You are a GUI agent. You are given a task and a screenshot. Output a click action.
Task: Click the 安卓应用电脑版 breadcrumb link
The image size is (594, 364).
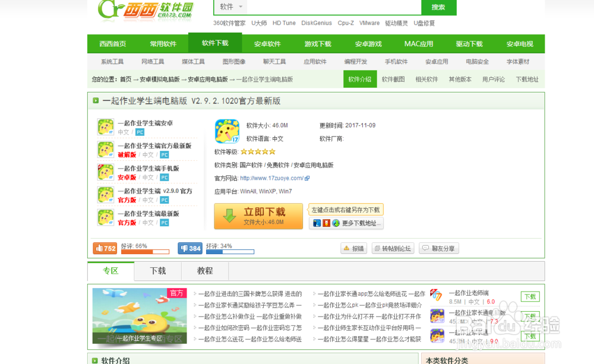[207, 80]
